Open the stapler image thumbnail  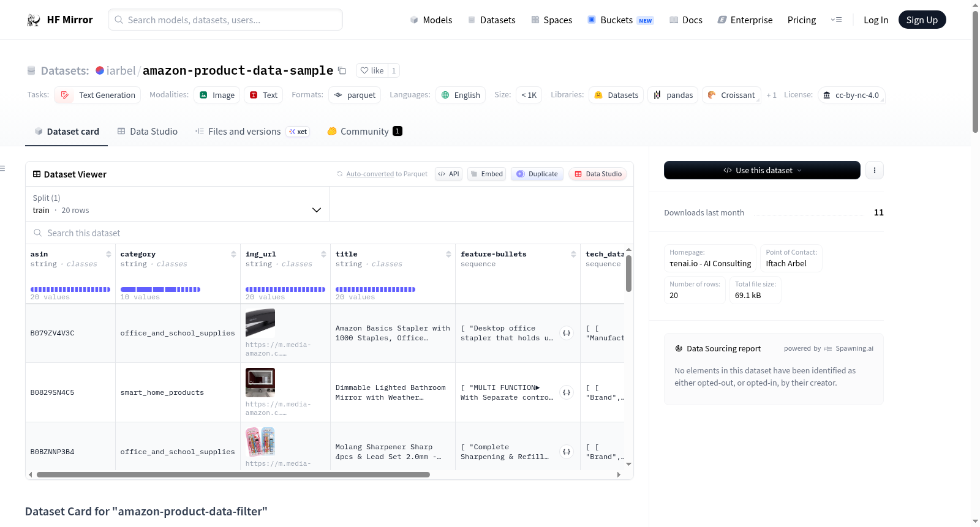[x=260, y=323]
